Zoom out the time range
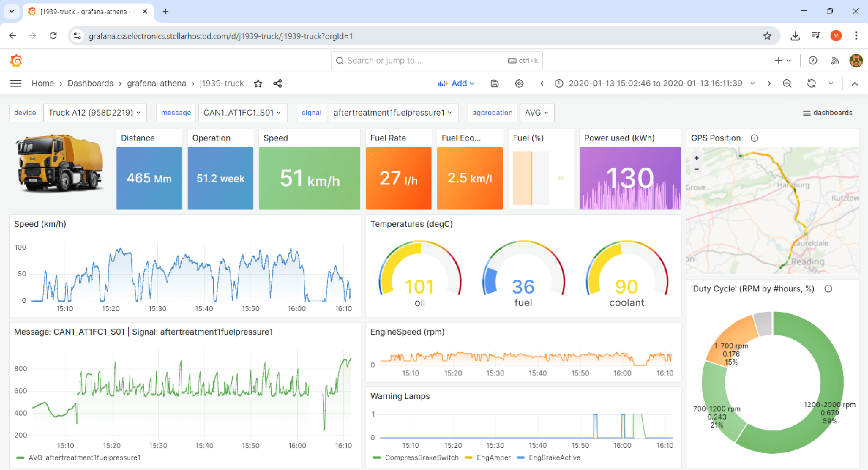868x470 pixels. (x=787, y=84)
